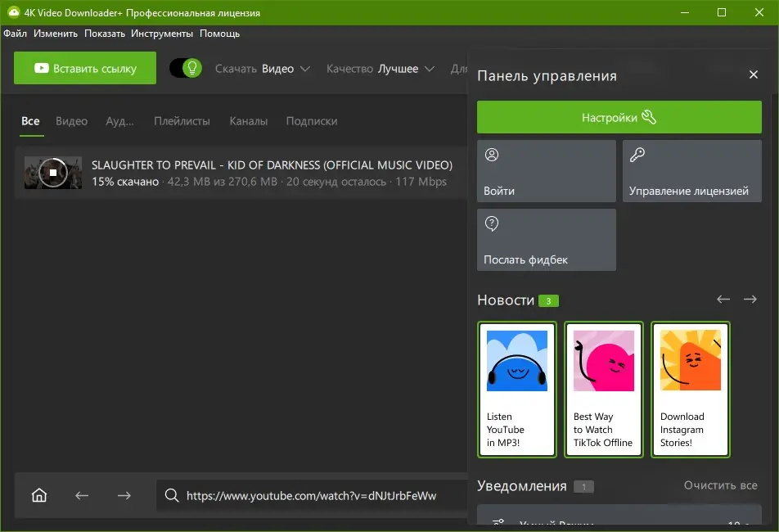Image resolution: width=779 pixels, height=532 pixels.
Task: Click the YouTube icon in Вставить ссылку button
Action: click(x=41, y=68)
